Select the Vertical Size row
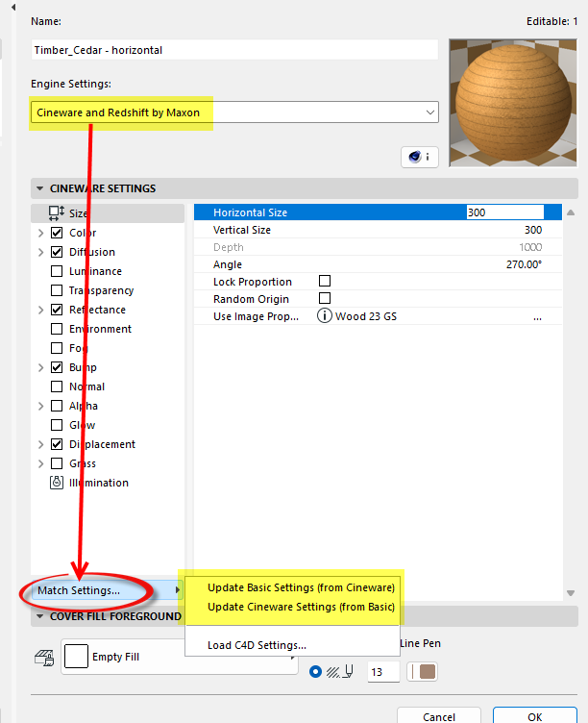Viewport: 588px width, 723px height. click(378, 230)
